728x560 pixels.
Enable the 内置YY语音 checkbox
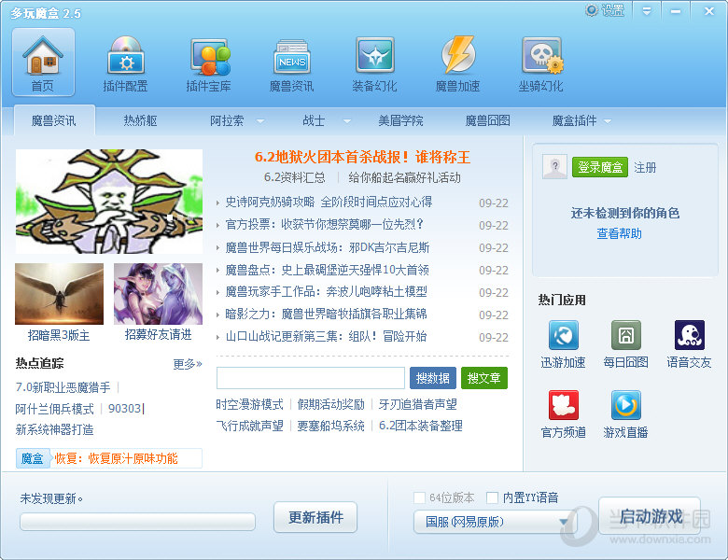point(492,497)
